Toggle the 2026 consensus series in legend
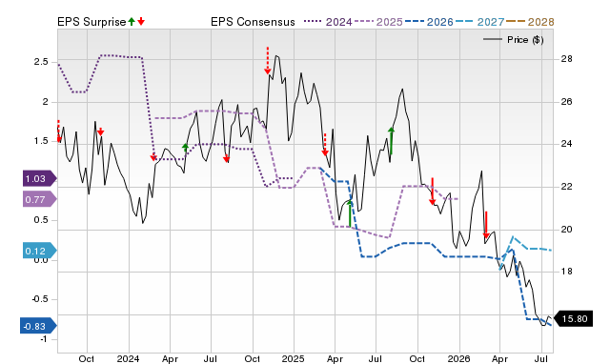Viewport: 610px width, 364px height. tap(429, 22)
